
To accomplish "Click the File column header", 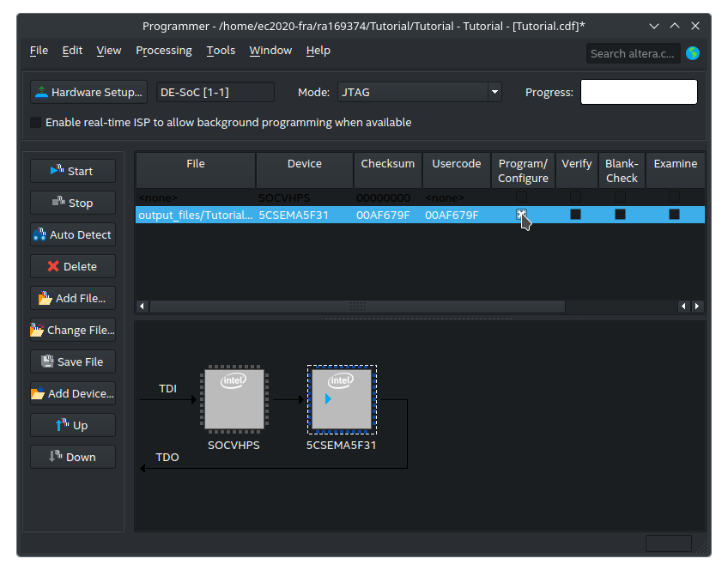I will [x=196, y=170].
